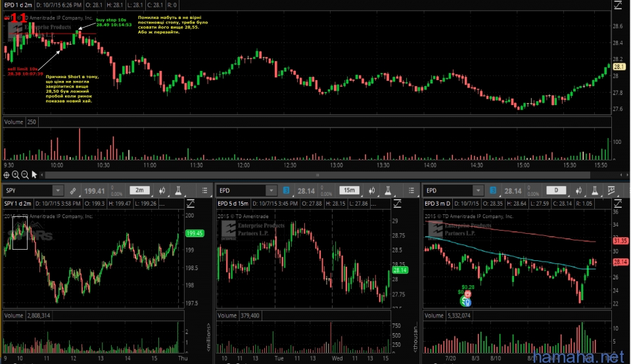
Task: Click the 28.1 current price label on main chart
Action: [x=619, y=67]
